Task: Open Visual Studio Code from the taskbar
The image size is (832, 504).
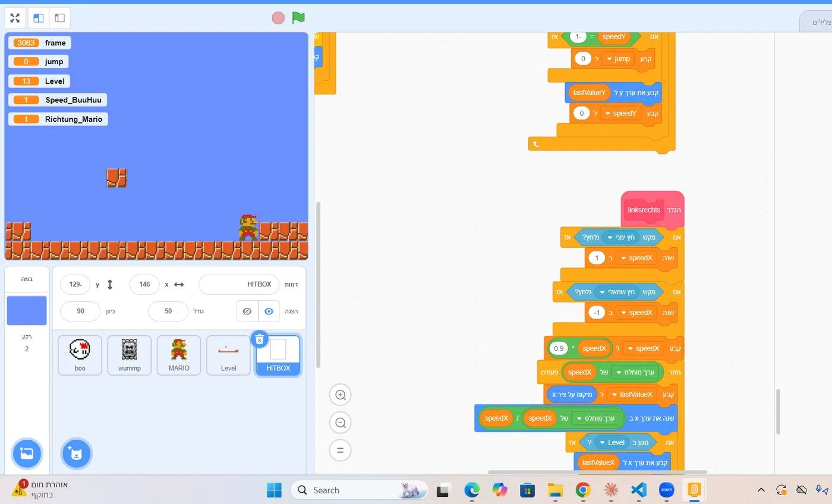Action: [638, 490]
